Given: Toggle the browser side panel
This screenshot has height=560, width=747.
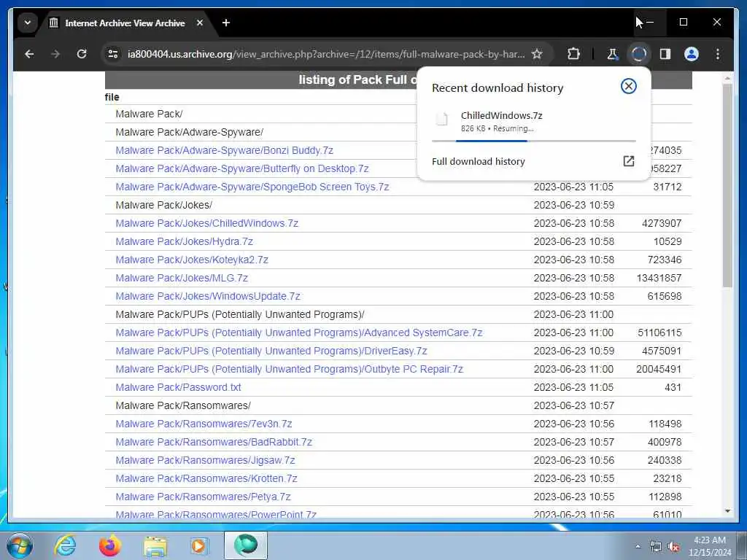Looking at the screenshot, I should click(x=665, y=54).
